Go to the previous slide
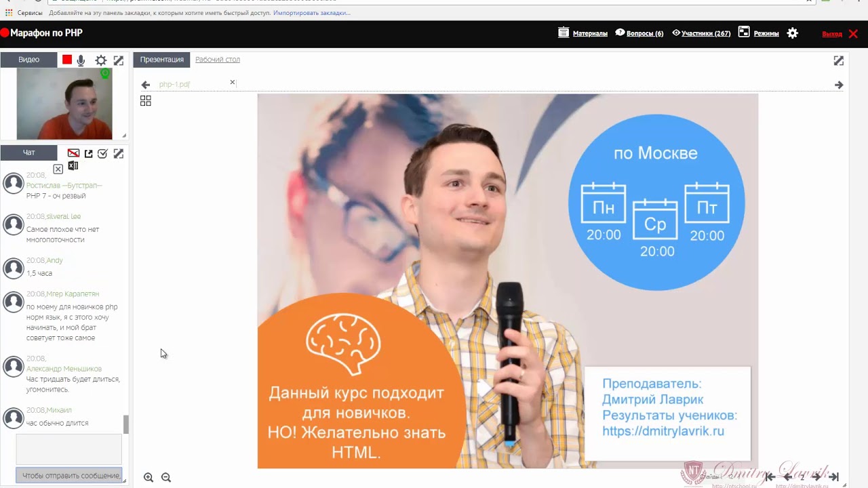 click(x=787, y=476)
